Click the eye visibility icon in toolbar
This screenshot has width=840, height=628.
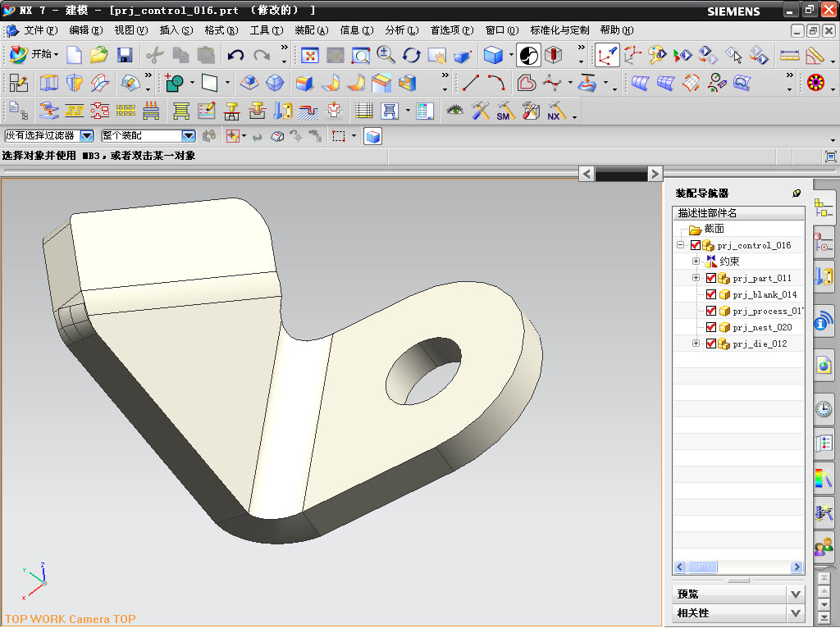[x=454, y=111]
